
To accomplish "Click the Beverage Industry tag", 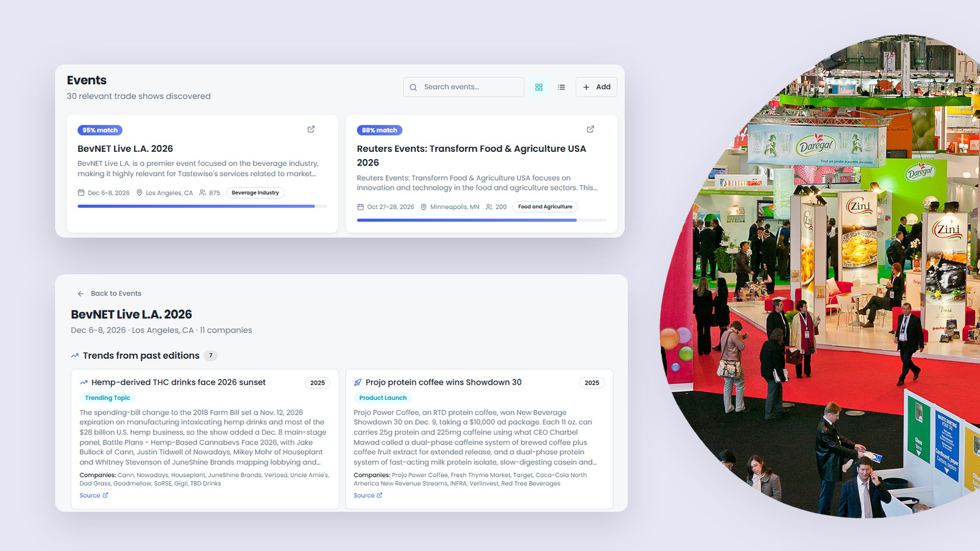I will 255,193.
